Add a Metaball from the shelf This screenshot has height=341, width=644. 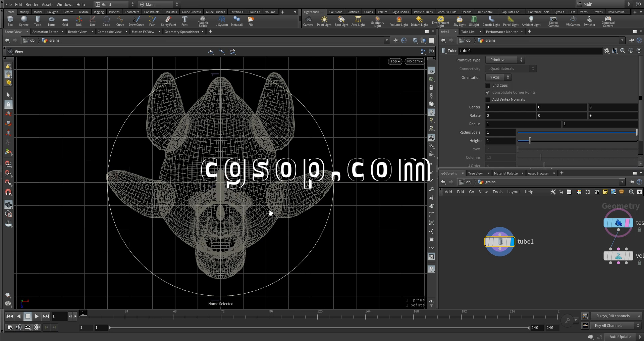[237, 21]
